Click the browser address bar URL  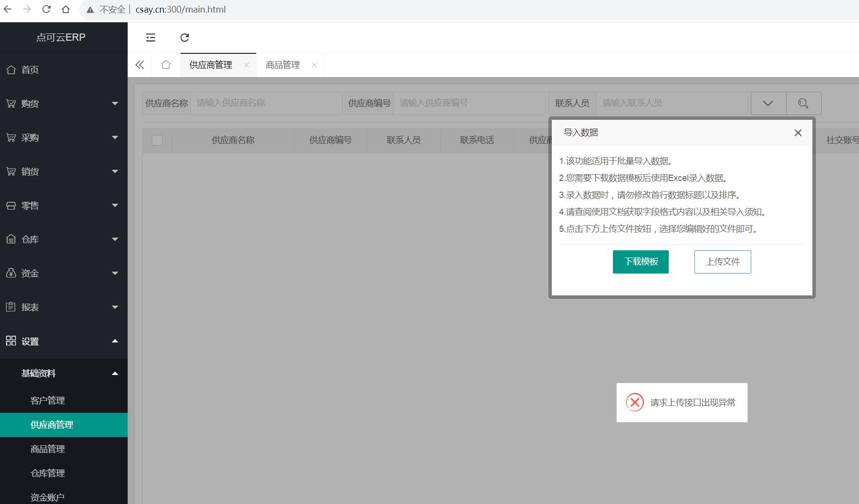pyautogui.click(x=181, y=9)
